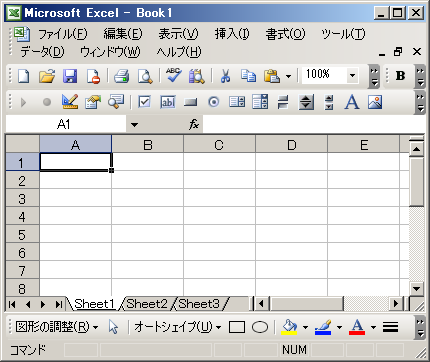Screen dimensions: 430x362
Task: Apply yellow Fill Color bucket
Action: coord(289,327)
